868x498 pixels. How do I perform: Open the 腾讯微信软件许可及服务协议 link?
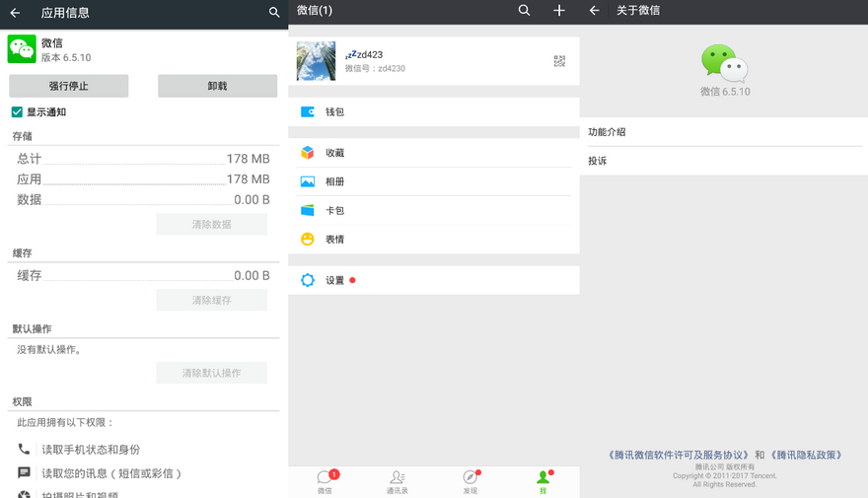coord(679,455)
